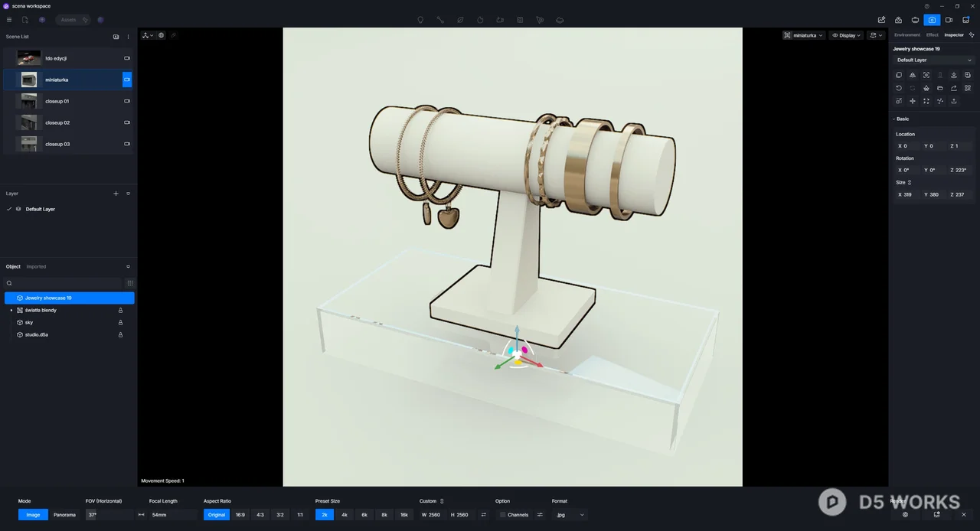Open the Effect tab
The height and width of the screenshot is (531, 980).
(932, 35)
